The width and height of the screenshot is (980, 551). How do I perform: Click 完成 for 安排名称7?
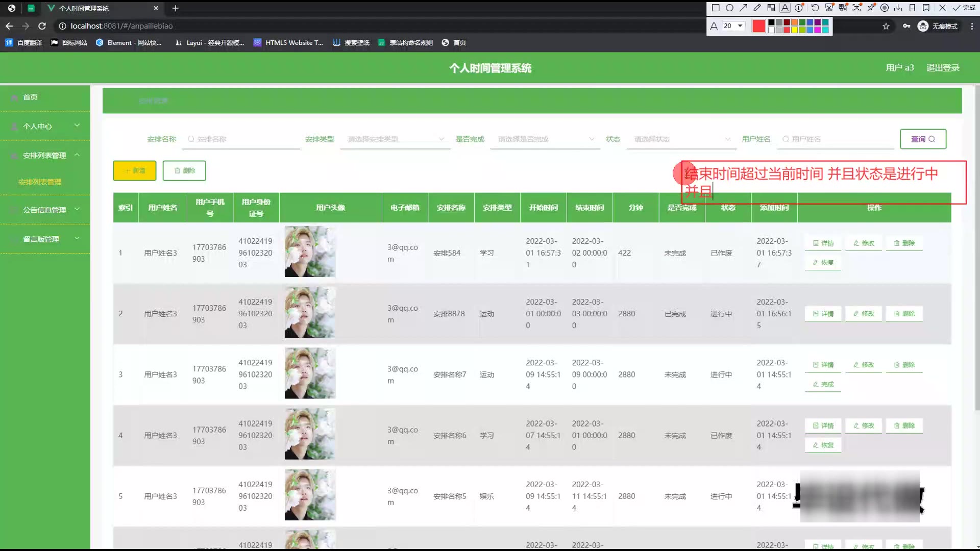(x=823, y=384)
